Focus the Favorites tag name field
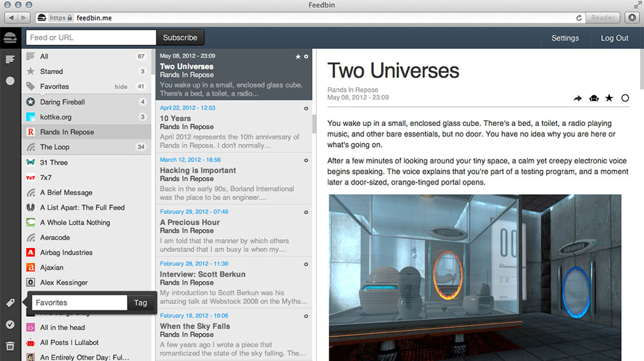The height and width of the screenshot is (361, 644). tap(80, 303)
